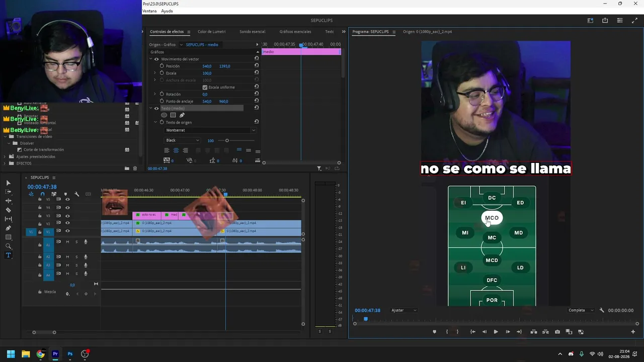Export frame with the camera icon
Viewport: 644px width, 362px height.
pyautogui.click(x=557, y=332)
